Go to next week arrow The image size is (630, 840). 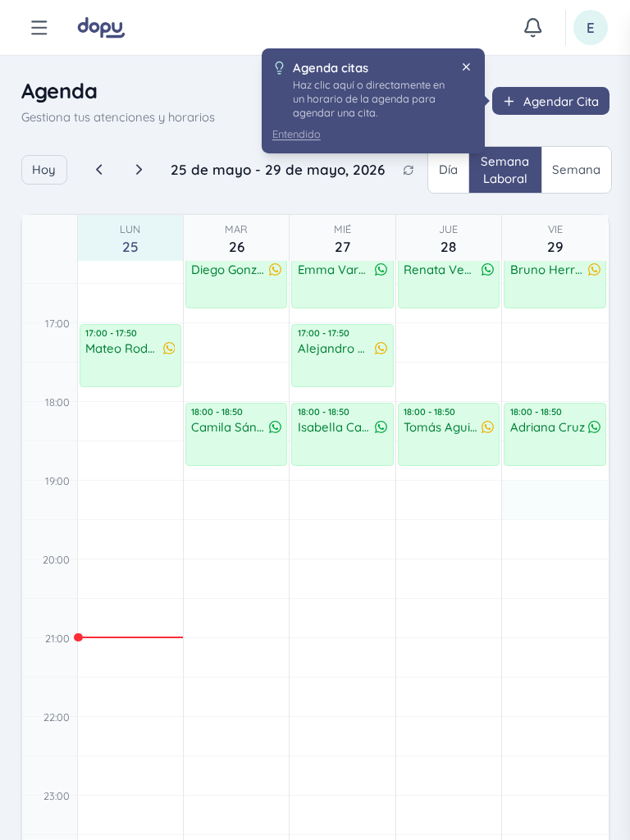[x=139, y=170]
